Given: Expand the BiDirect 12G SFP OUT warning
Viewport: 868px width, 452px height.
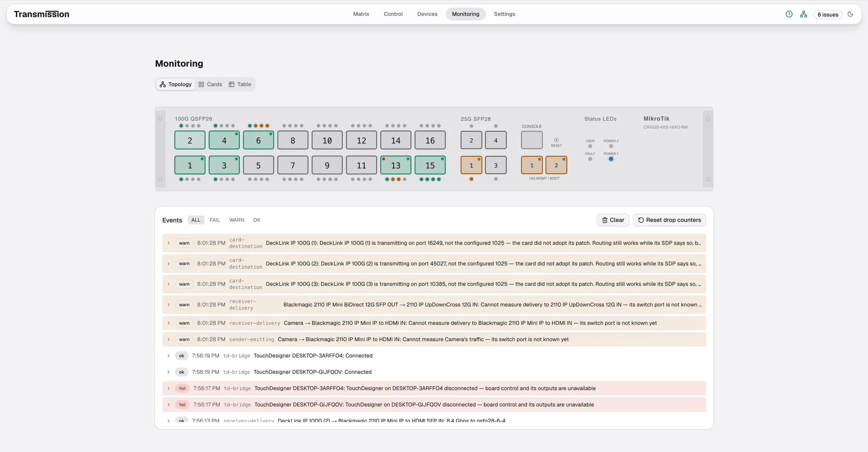Looking at the screenshot, I should (x=168, y=304).
